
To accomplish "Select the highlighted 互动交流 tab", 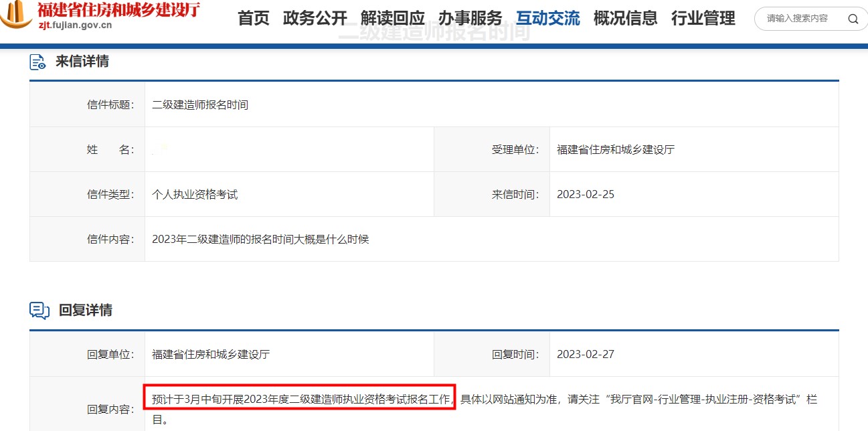I will point(548,19).
